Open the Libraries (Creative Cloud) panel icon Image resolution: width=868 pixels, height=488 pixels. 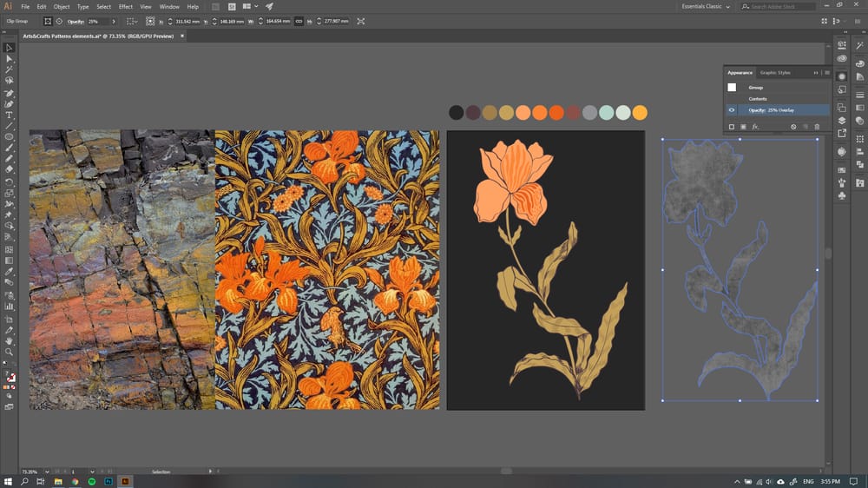click(x=842, y=58)
